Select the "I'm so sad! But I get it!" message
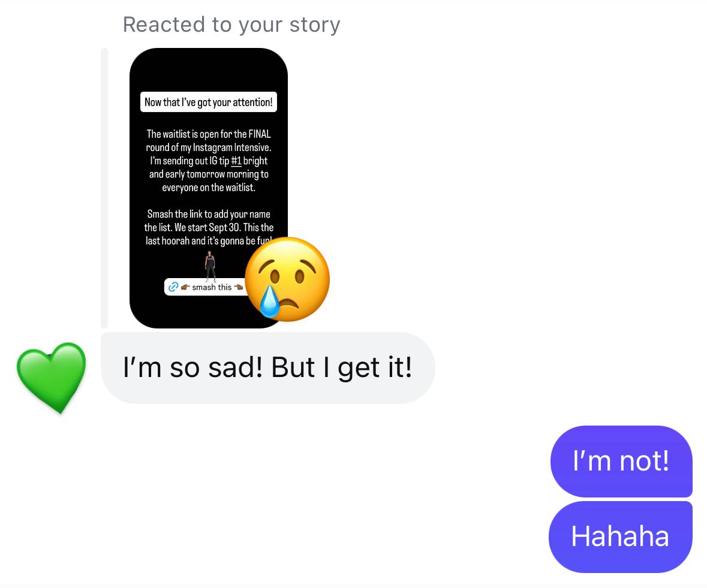The image size is (707, 588). coord(268,367)
